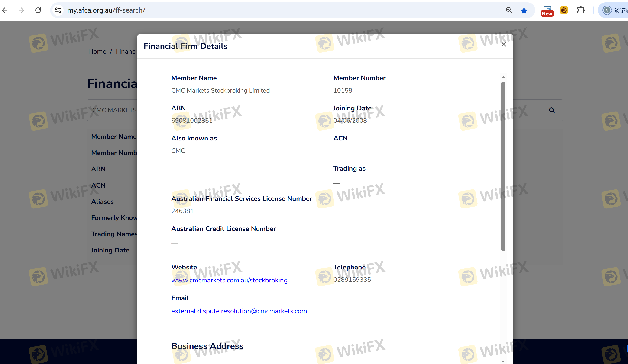Click the zoom magnifier in address bar
The height and width of the screenshot is (364, 628).
[x=509, y=10]
